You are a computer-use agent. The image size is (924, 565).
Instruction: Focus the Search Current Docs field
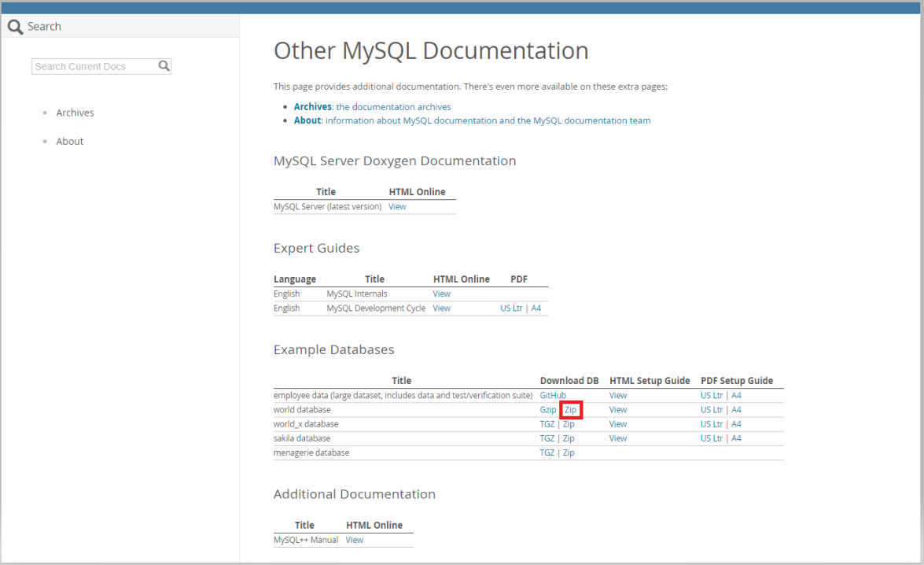(101, 66)
